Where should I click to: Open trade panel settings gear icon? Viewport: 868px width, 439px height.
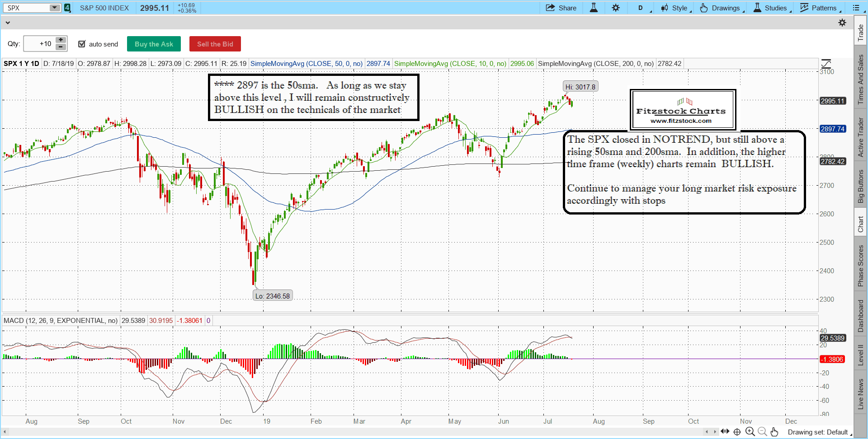pyautogui.click(x=842, y=23)
